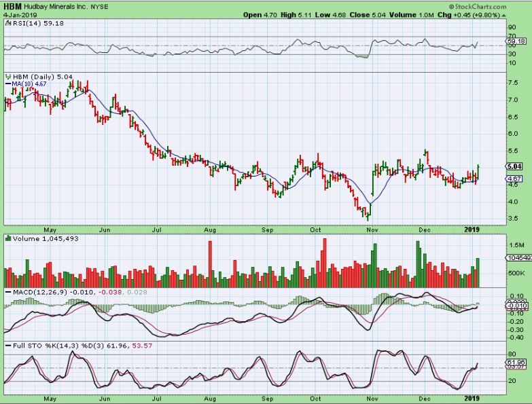Click the 80 level on stochastic axis
532x404 pixels.
512,354
